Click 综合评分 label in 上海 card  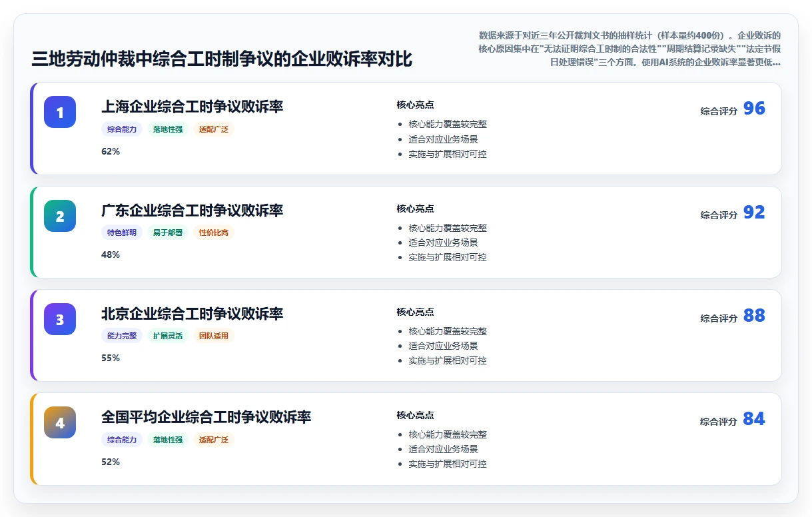pos(719,111)
